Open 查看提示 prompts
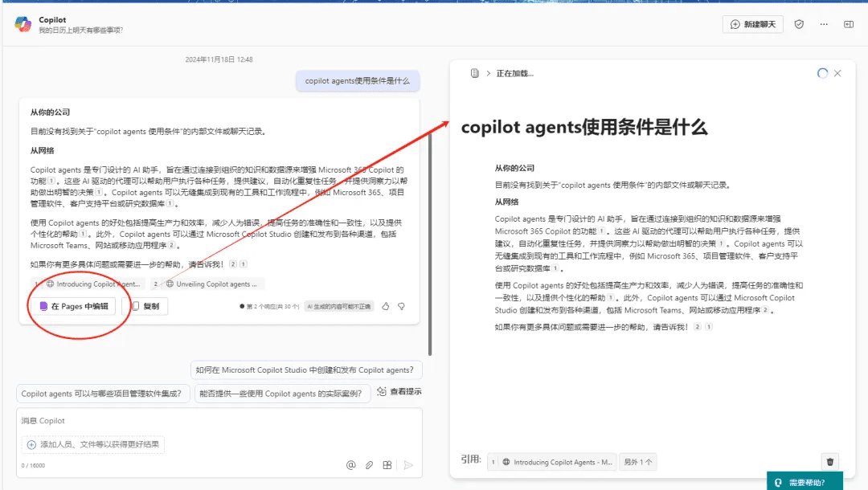The width and height of the screenshot is (868, 490). (399, 391)
